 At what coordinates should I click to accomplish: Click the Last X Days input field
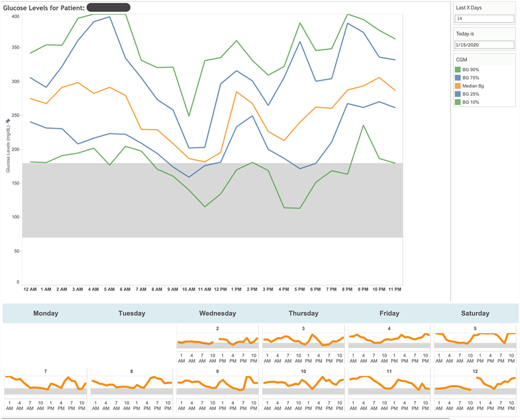[484, 19]
